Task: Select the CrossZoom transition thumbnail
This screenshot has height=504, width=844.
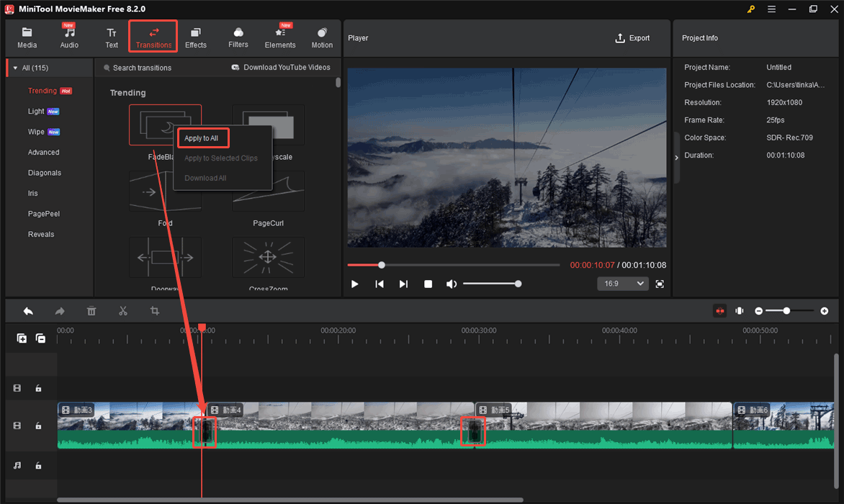Action: [268, 258]
